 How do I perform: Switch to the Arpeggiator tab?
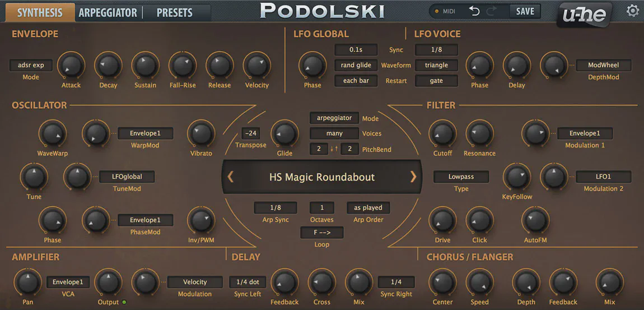(108, 12)
